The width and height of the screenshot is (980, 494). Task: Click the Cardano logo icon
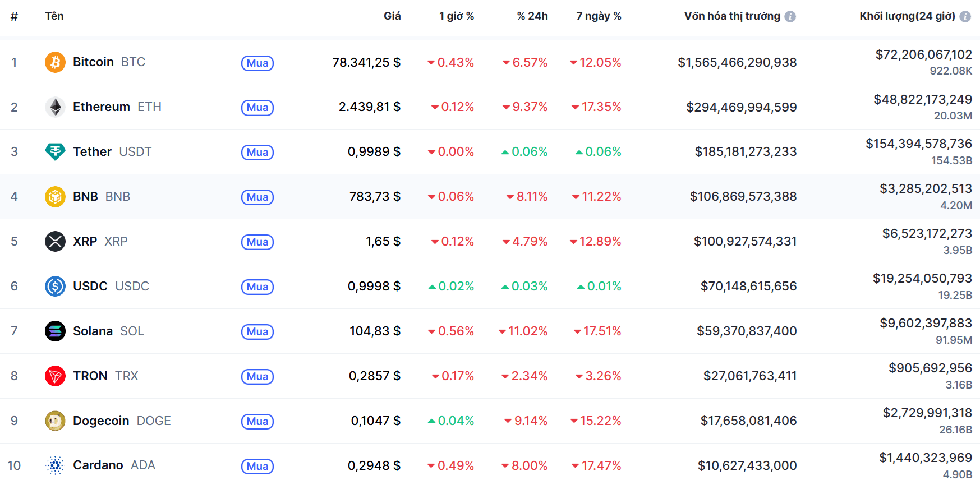(55, 465)
